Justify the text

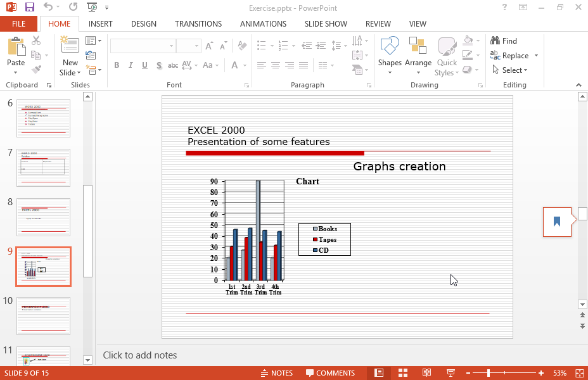[x=304, y=65]
